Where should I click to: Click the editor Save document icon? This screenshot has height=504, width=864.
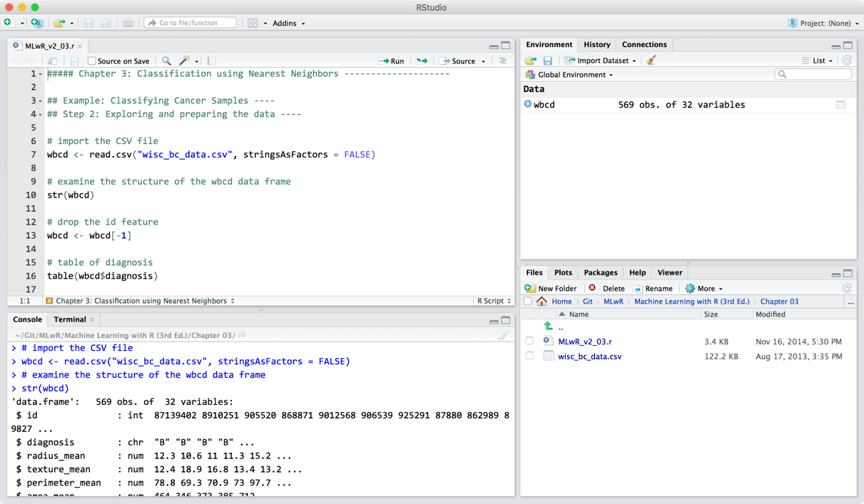pyautogui.click(x=74, y=61)
